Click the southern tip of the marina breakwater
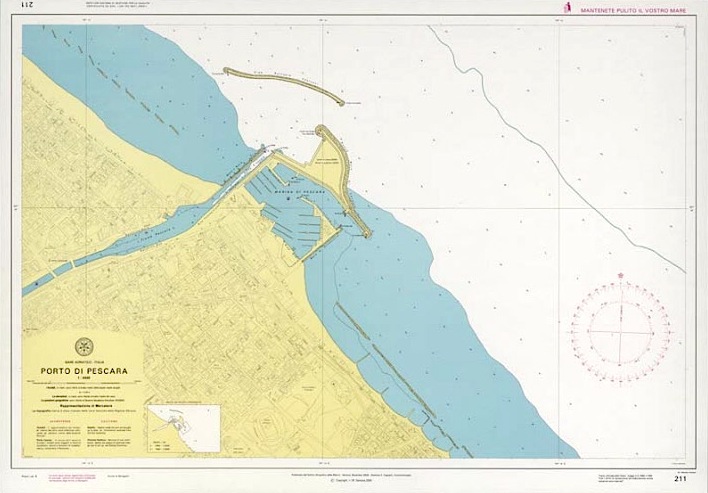 pyautogui.click(x=367, y=235)
